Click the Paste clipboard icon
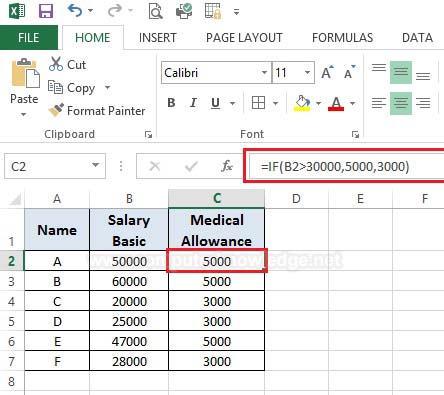Viewport: 444px width, 395px height. [x=25, y=73]
